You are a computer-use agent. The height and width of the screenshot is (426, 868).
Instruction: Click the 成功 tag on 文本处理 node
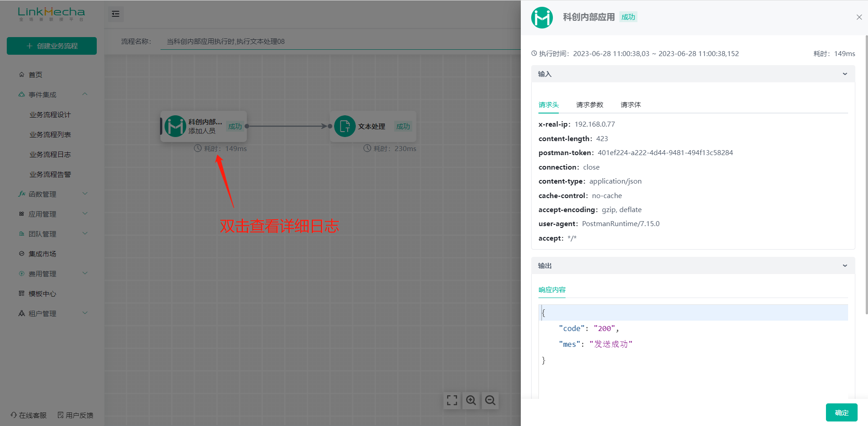pyautogui.click(x=403, y=127)
